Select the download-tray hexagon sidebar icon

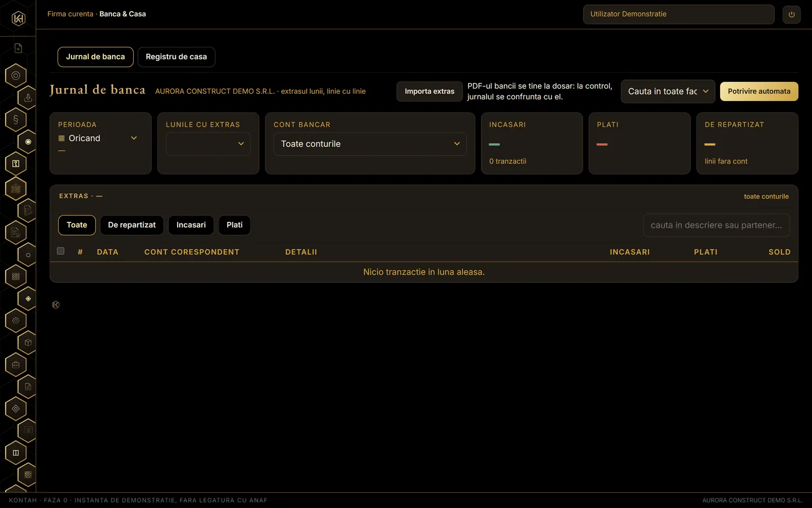(28, 97)
